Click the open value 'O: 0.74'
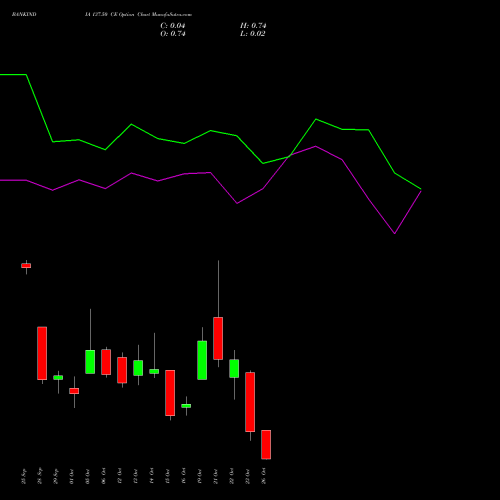Screen dimensions: 500x500 pyautogui.click(x=173, y=34)
